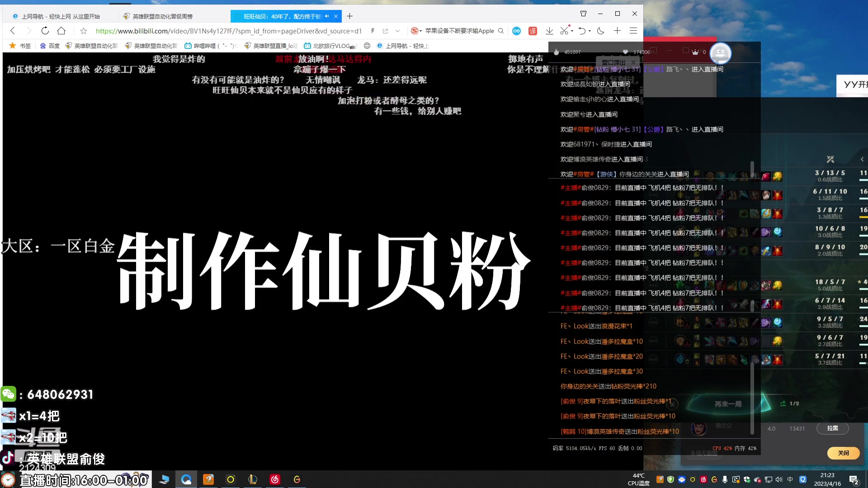868x488 pixels.
Task: Click the heart likes count icon
Action: pyautogui.click(x=625, y=52)
